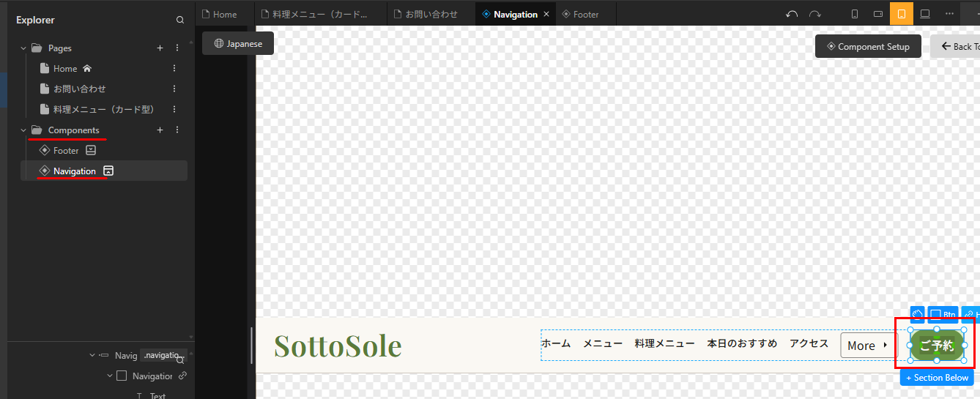This screenshot has width=980, height=399.
Task: Click the Footer component type icon
Action: (91, 150)
